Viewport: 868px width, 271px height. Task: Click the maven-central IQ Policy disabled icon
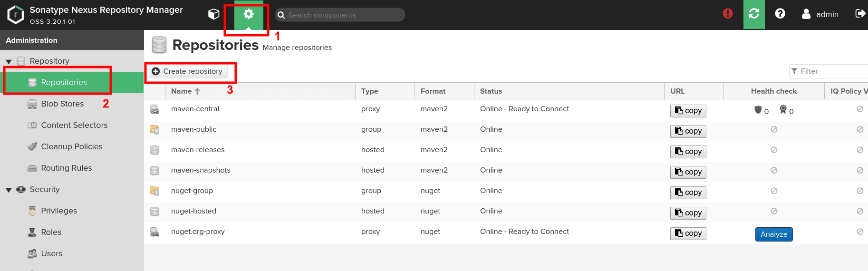pos(860,109)
